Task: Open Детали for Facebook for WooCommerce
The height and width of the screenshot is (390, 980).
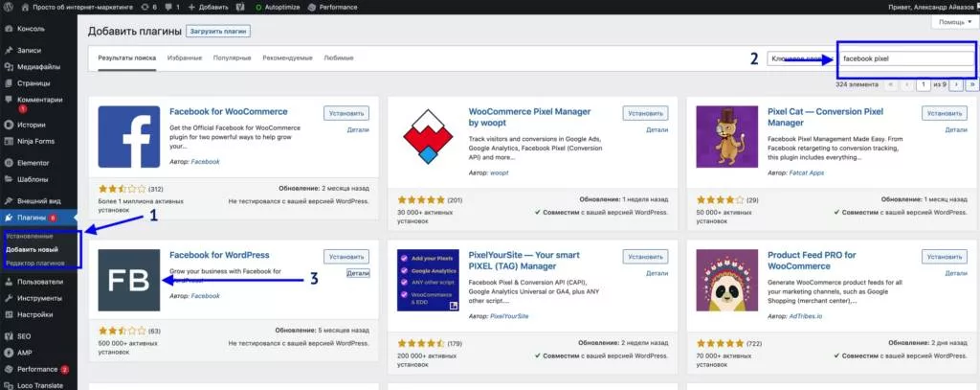Action: 358,129
